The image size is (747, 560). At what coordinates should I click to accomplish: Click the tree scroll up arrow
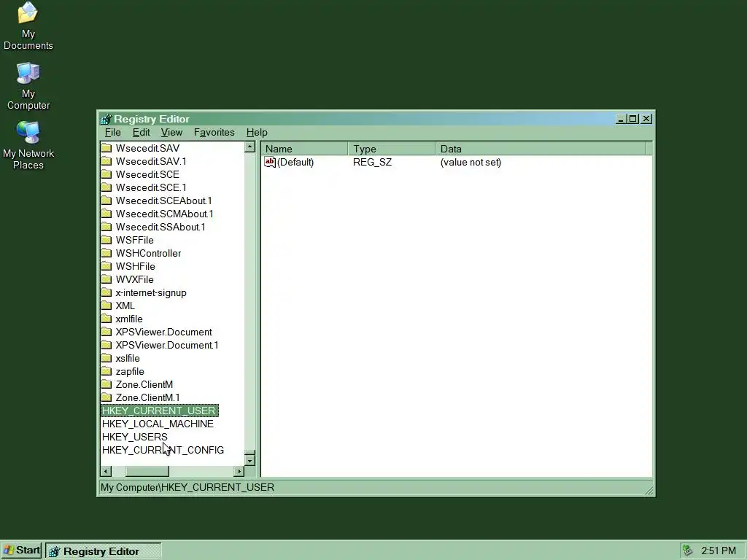point(250,147)
